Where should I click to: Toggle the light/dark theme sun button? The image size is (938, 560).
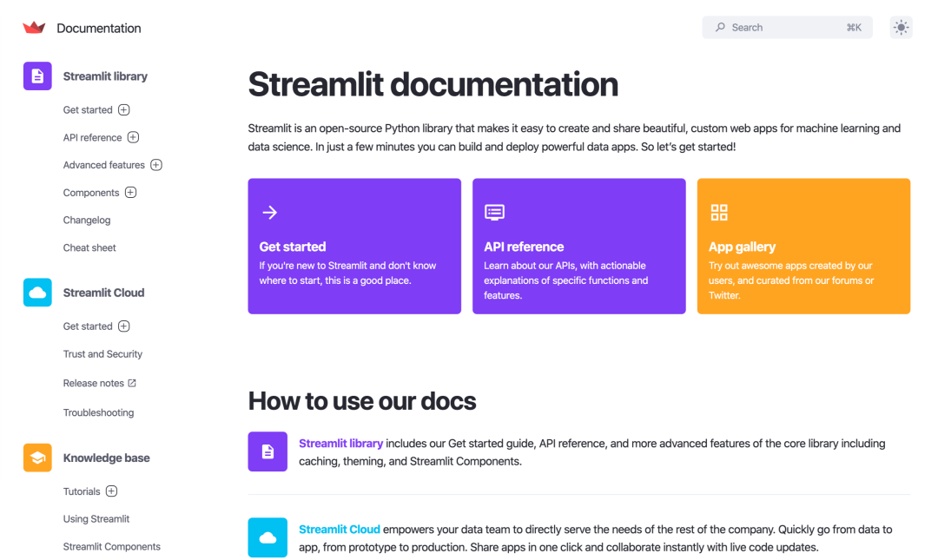pyautogui.click(x=901, y=28)
